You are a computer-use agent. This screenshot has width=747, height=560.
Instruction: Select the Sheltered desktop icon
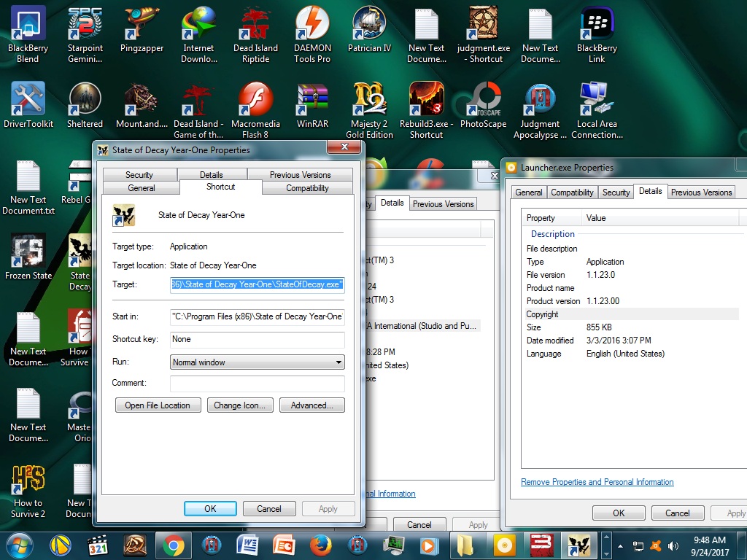pos(85,105)
